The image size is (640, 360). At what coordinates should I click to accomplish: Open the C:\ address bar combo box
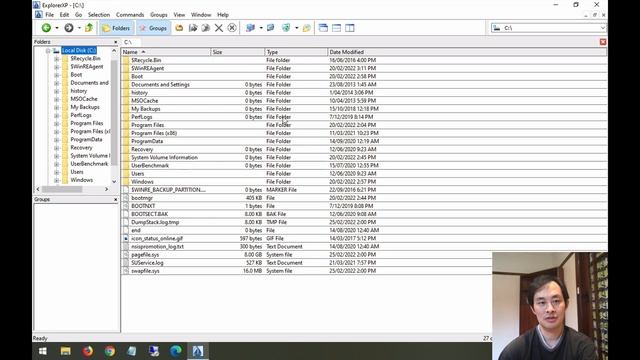point(548,28)
